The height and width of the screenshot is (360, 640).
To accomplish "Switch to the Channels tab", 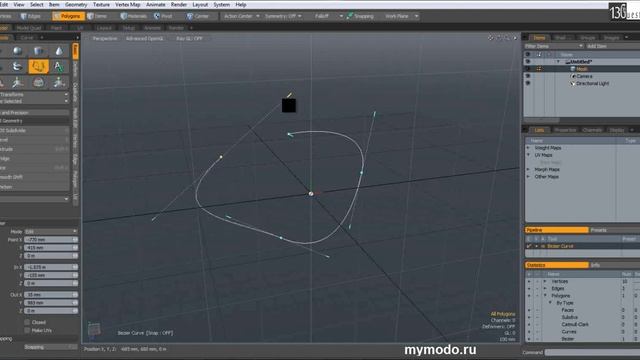I will pyautogui.click(x=592, y=130).
